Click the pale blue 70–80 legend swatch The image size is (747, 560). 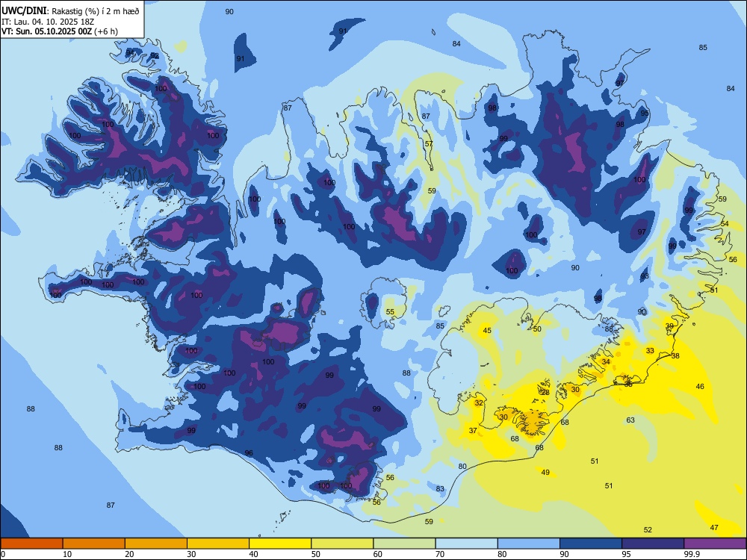pos(466,544)
